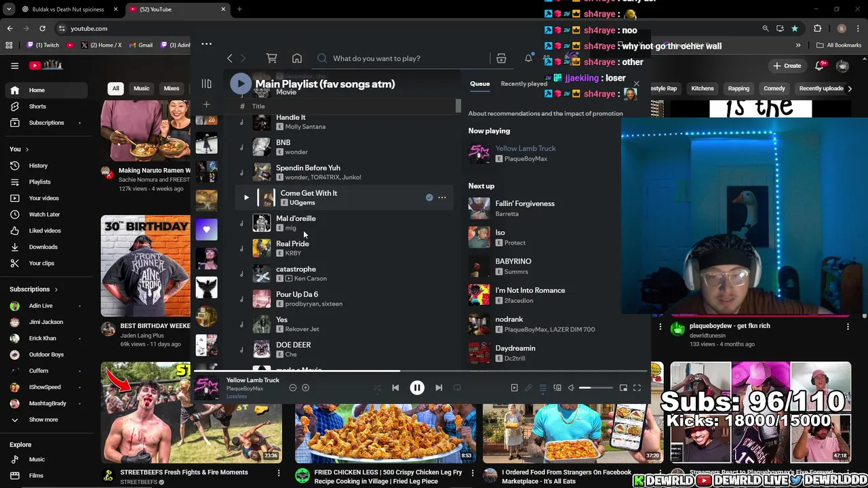Viewport: 868px width, 488px height.
Task: Open the Browse icon next to search
Action: tap(501, 58)
